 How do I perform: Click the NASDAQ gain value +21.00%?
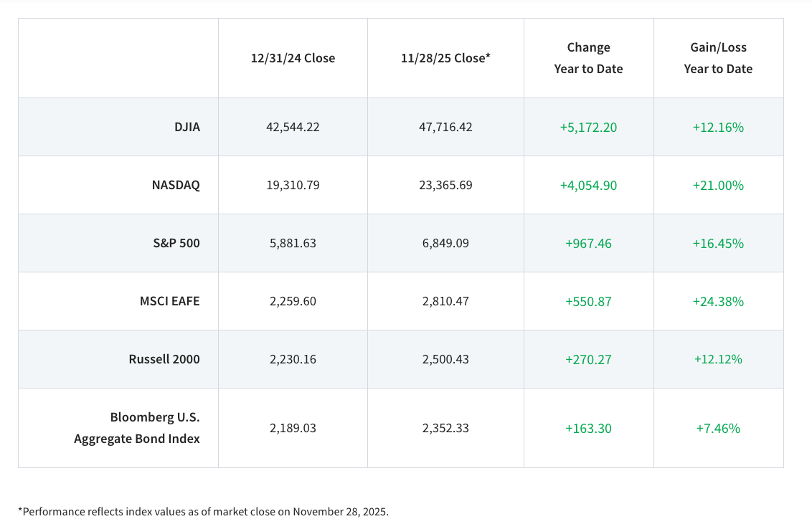point(718,185)
